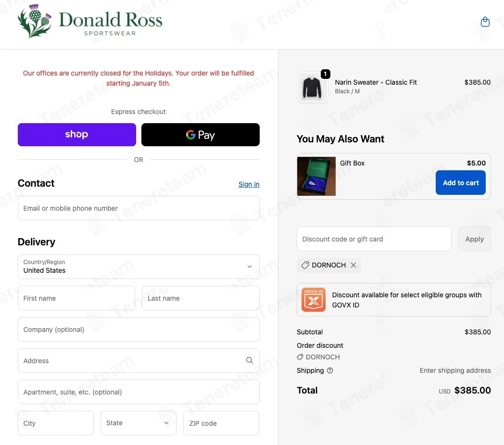Click the GOVX ID logo icon

point(314,300)
